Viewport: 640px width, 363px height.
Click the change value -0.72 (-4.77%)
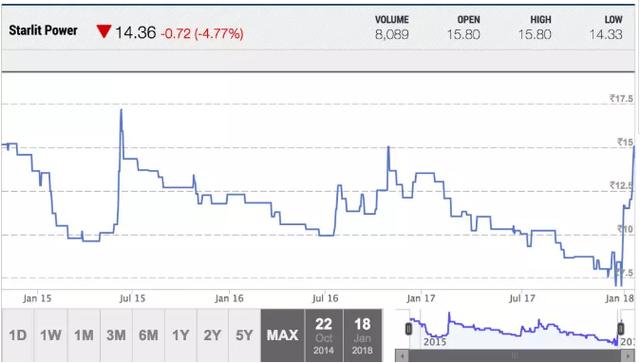(x=202, y=33)
